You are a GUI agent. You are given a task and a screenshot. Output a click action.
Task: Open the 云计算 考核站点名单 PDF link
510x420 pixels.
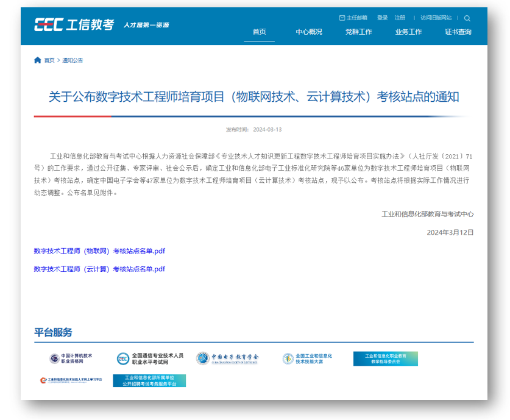[x=99, y=268]
